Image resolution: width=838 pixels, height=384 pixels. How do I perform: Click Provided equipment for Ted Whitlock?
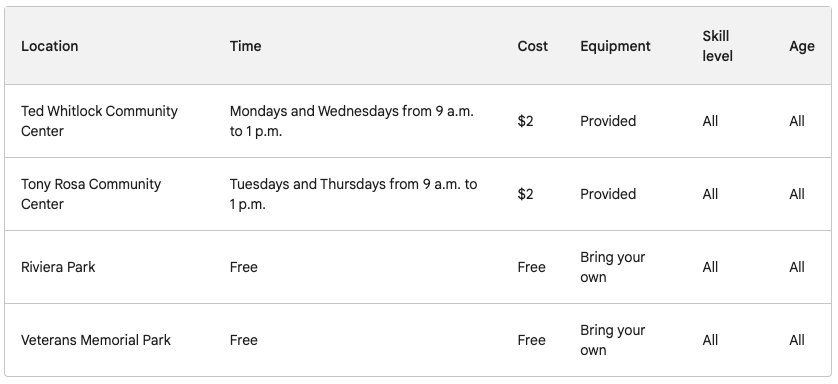[x=608, y=121]
